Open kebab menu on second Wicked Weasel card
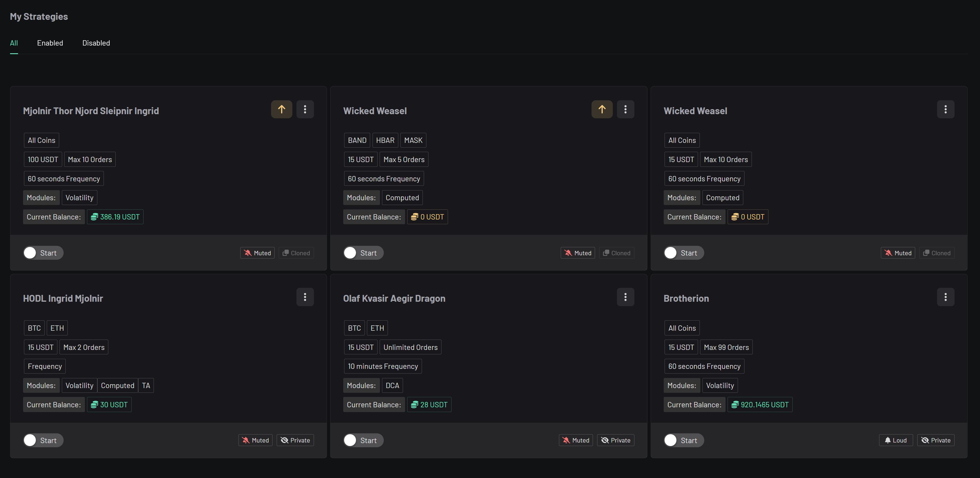 point(945,109)
